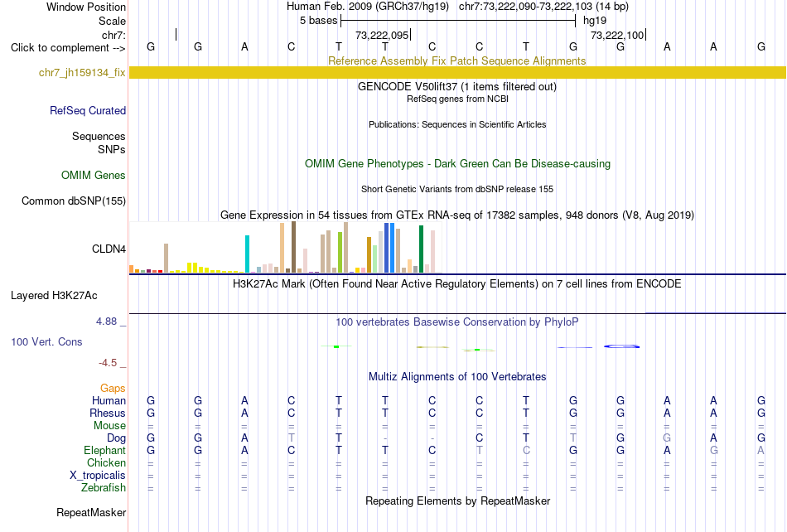Select the Human species row label
The height and width of the screenshot is (532, 787).
tap(109, 400)
